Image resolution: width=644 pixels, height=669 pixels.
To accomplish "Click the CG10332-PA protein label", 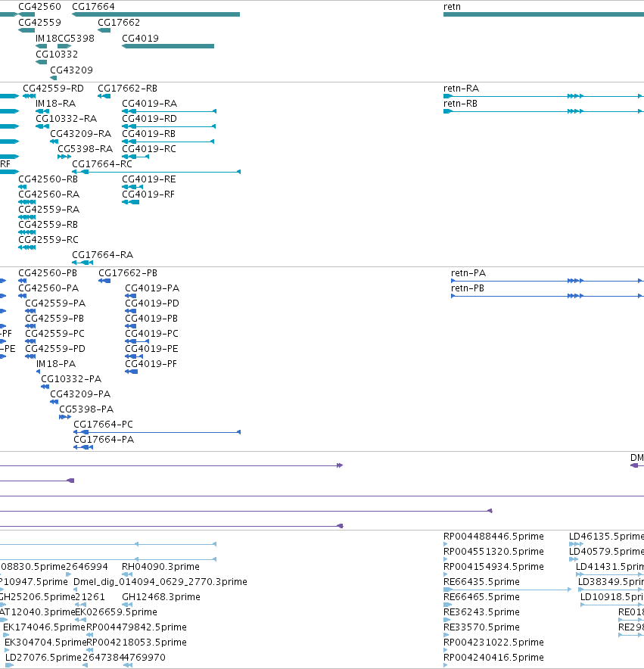I will click(x=71, y=379).
